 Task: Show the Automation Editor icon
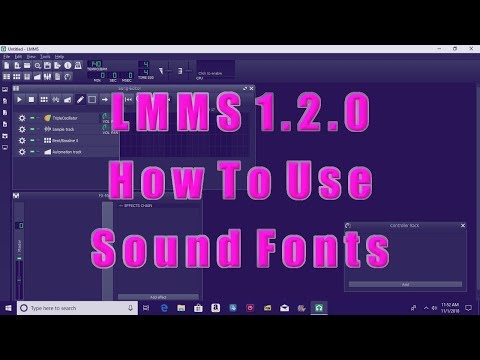37,77
